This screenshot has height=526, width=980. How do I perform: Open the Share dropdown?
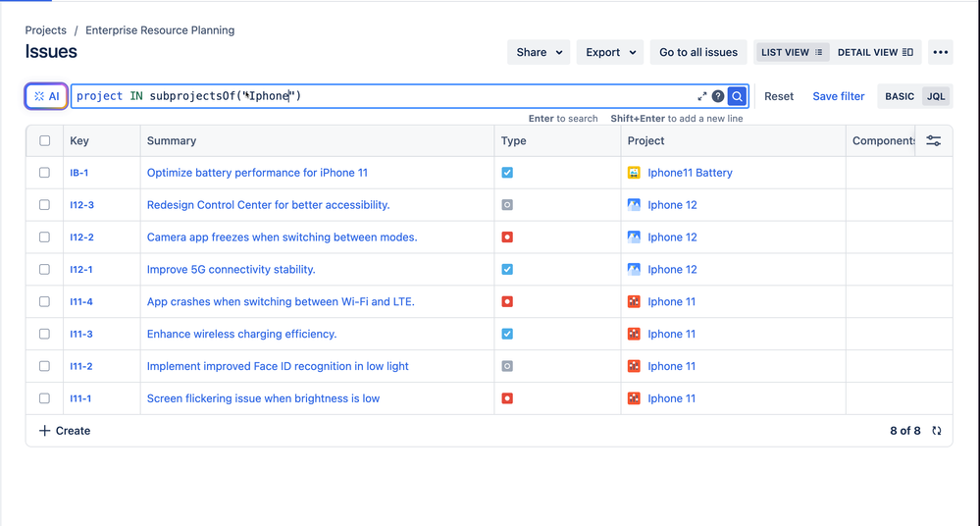(539, 53)
